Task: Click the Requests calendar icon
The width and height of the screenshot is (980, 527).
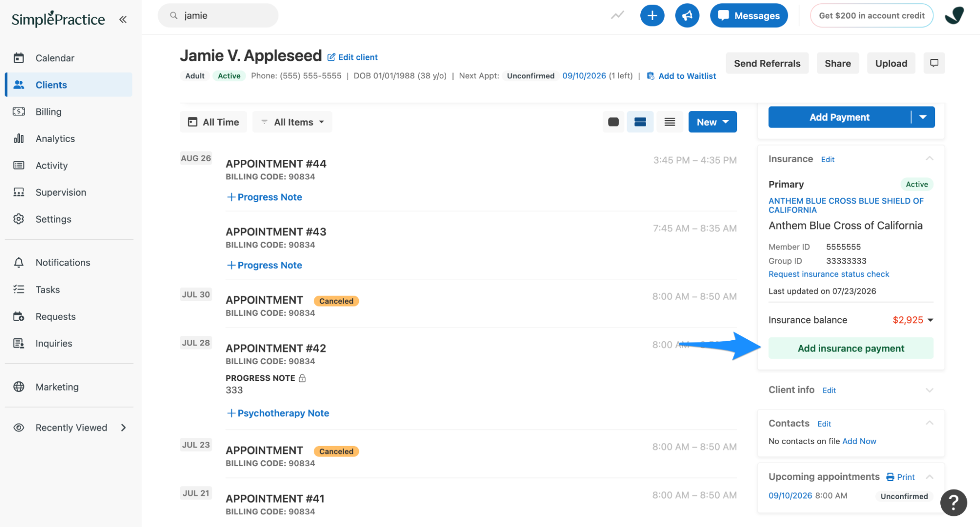Action: [x=19, y=317]
